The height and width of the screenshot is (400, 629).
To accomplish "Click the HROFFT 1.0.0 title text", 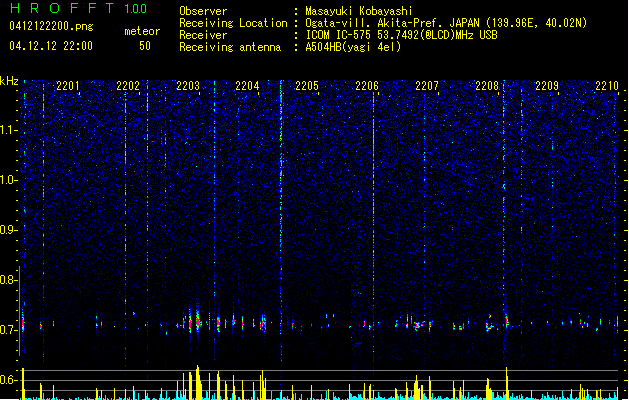I will click(x=78, y=8).
